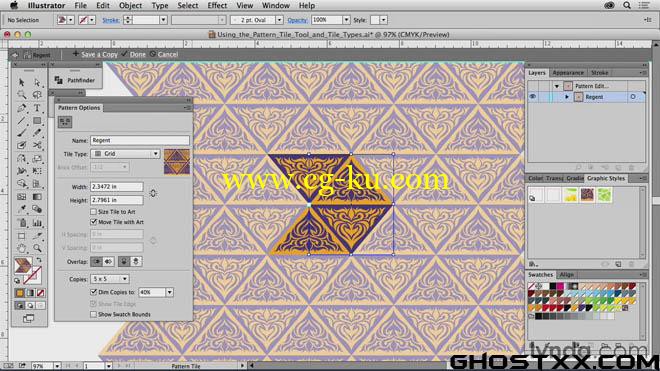Select the Pencil tool

tap(37, 133)
